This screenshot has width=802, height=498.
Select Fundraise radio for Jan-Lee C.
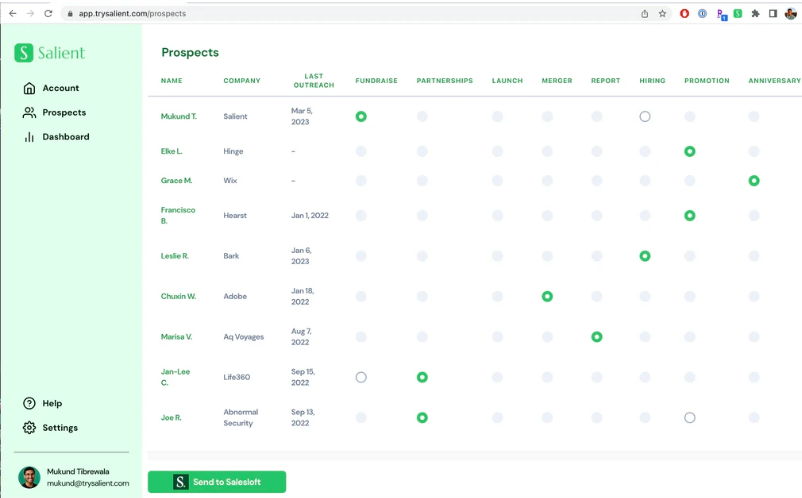(x=361, y=377)
